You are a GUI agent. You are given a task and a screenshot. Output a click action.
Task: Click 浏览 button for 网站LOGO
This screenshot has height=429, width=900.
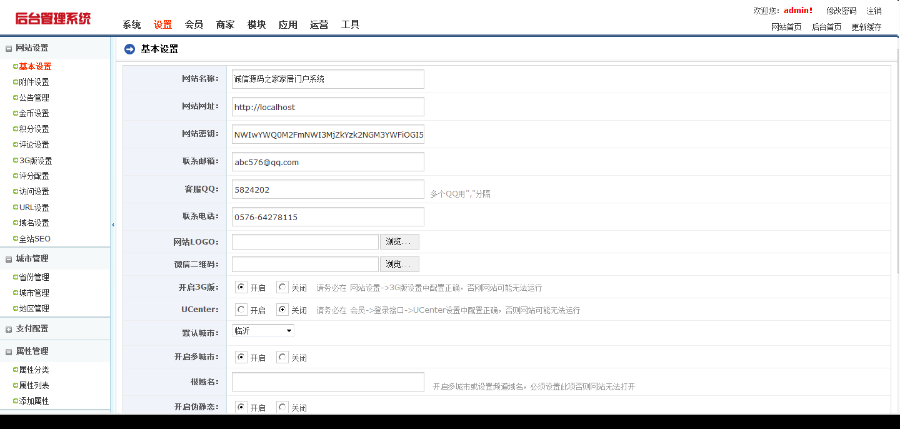click(x=399, y=242)
